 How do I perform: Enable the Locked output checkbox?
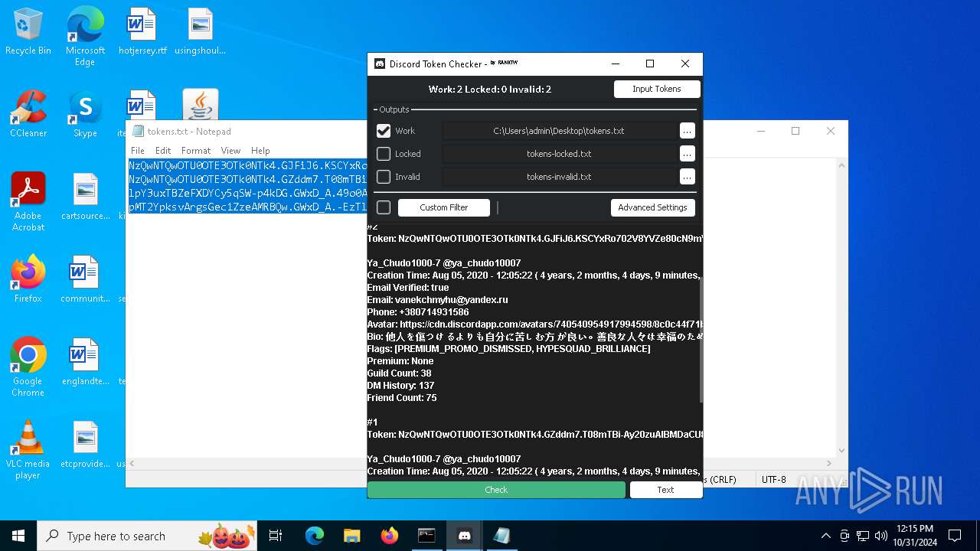point(384,154)
